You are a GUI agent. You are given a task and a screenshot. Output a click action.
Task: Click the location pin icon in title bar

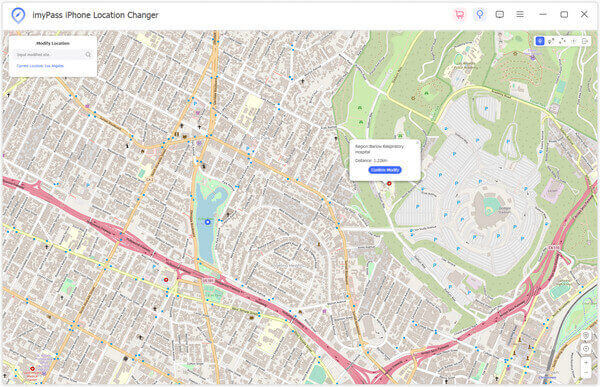pos(479,15)
